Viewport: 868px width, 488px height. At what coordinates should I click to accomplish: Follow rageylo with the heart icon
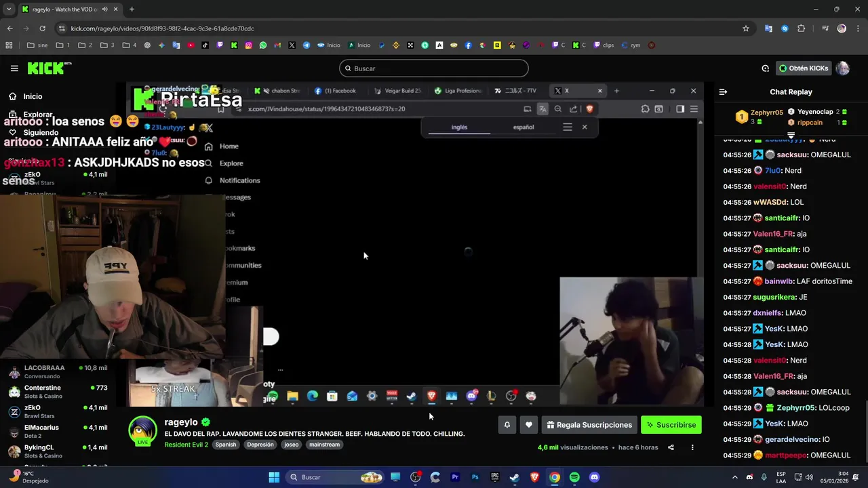529,425
